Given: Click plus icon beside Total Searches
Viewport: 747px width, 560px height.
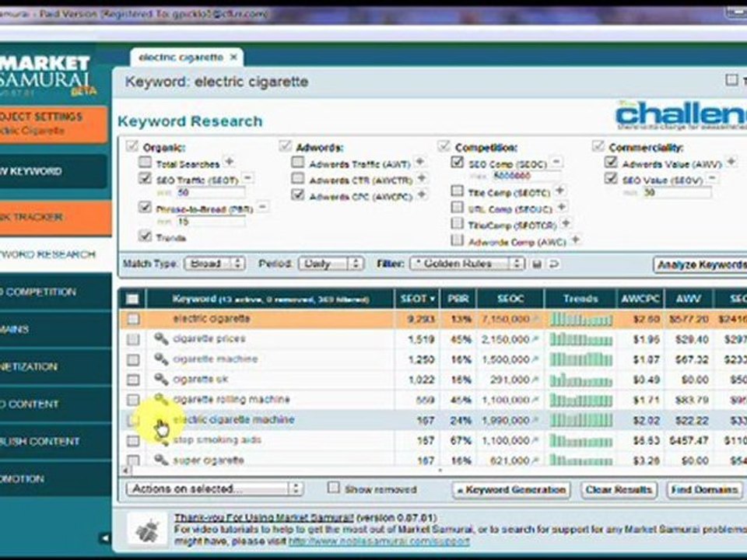Looking at the screenshot, I should [229, 162].
